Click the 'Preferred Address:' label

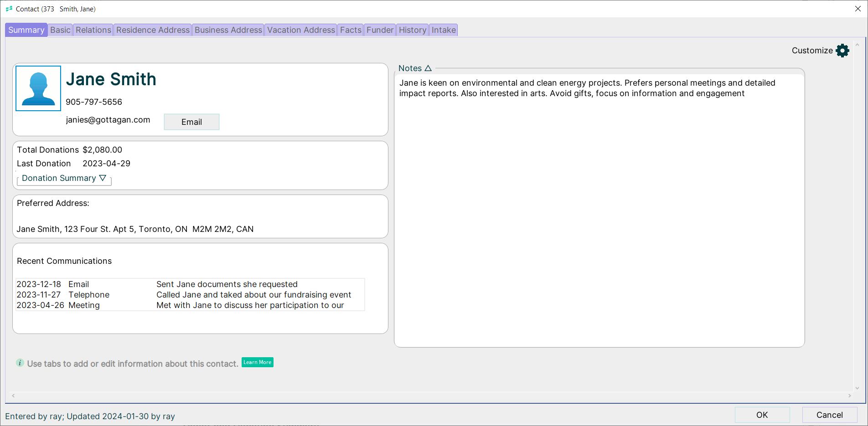tap(53, 203)
